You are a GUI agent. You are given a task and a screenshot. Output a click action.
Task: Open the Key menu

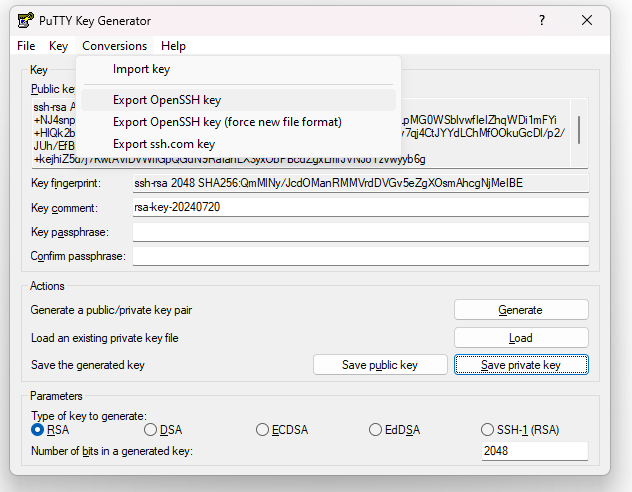58,46
